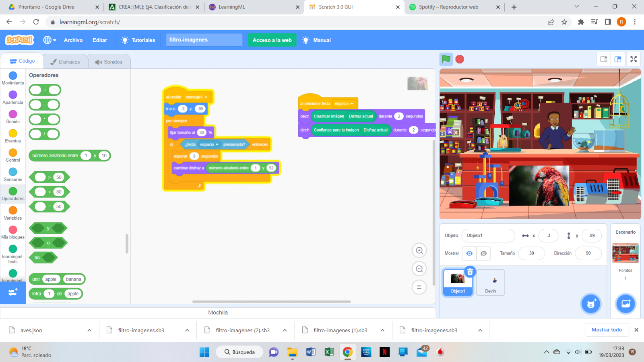Edit the Dirección field
The width and height of the screenshot is (644, 362).
[x=588, y=253]
